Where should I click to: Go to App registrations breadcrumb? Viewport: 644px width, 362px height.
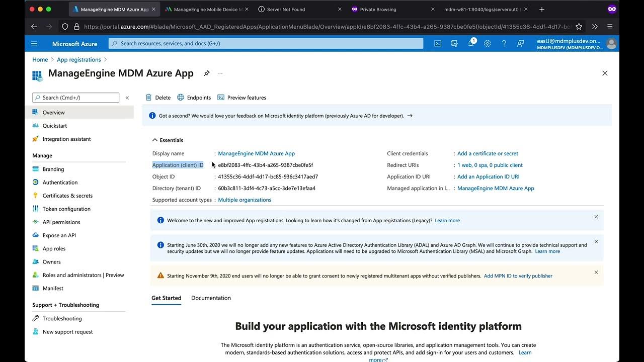pos(79,59)
